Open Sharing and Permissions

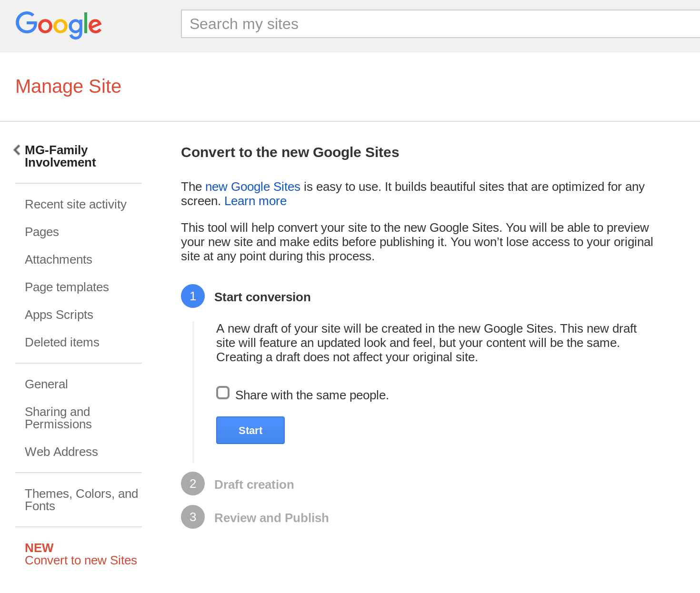pos(58,418)
